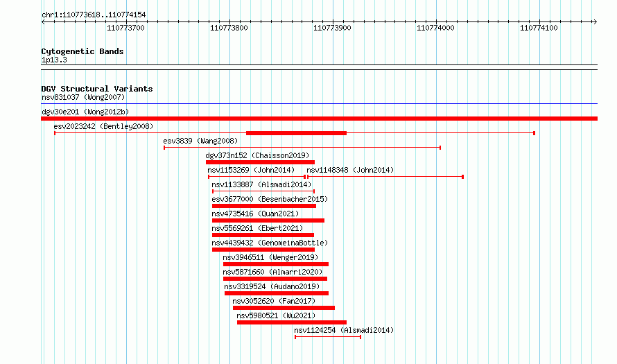Select the red bar under nsv5569261
Viewport: 617px width, 364px height.
coord(263,235)
